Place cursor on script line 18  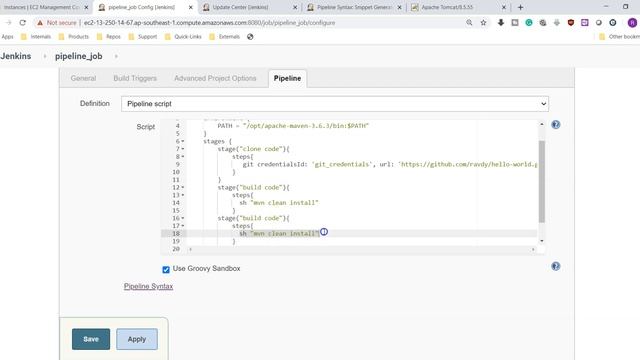[x=362, y=233]
